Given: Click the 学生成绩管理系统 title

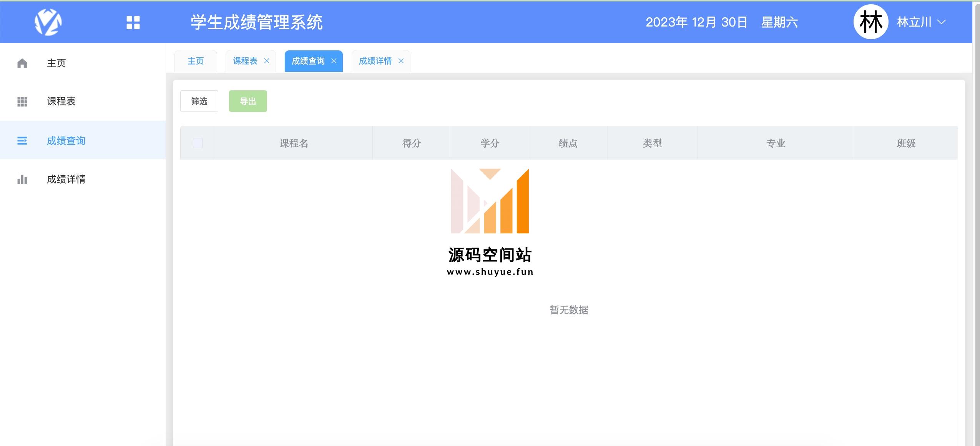Looking at the screenshot, I should (257, 22).
